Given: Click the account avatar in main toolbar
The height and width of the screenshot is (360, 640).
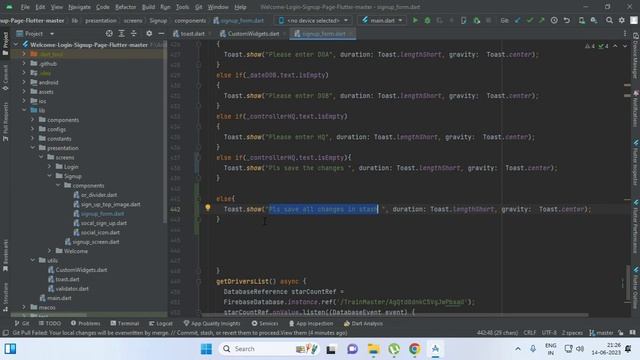Looking at the screenshot, I should [x=634, y=20].
